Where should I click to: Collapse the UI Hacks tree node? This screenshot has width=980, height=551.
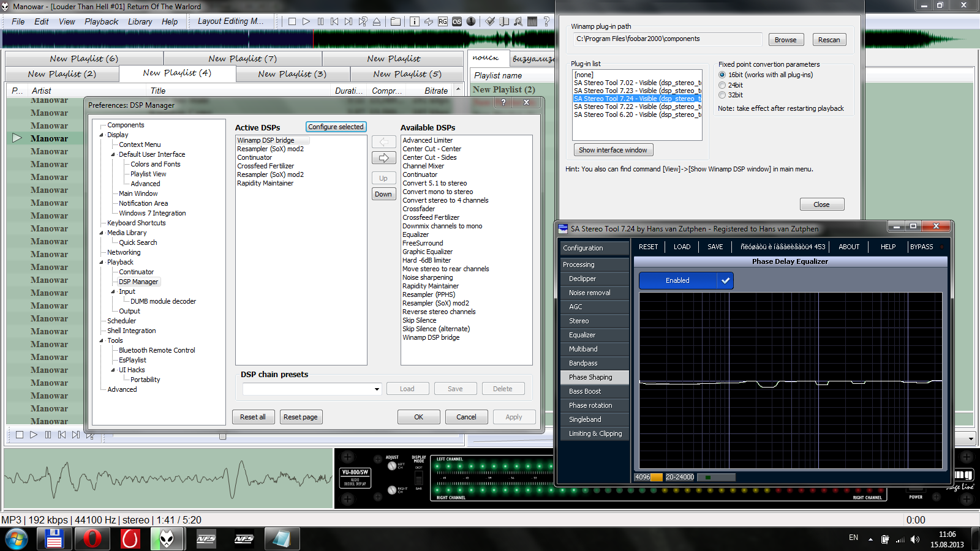click(113, 370)
